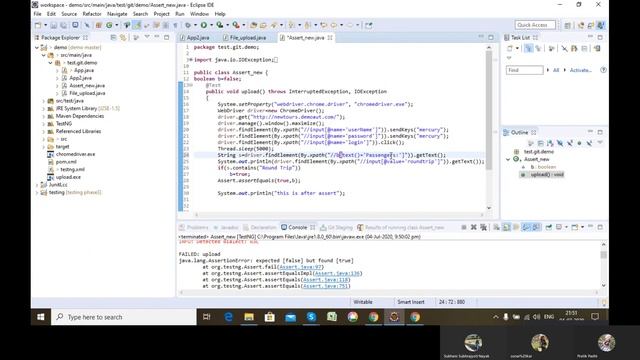
Task: Click the Terminate square icon in Console
Action: coord(464,227)
